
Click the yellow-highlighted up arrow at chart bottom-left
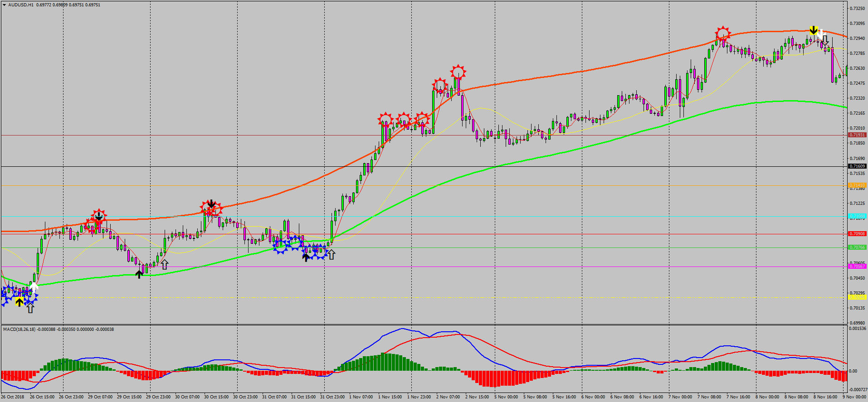coord(19,302)
